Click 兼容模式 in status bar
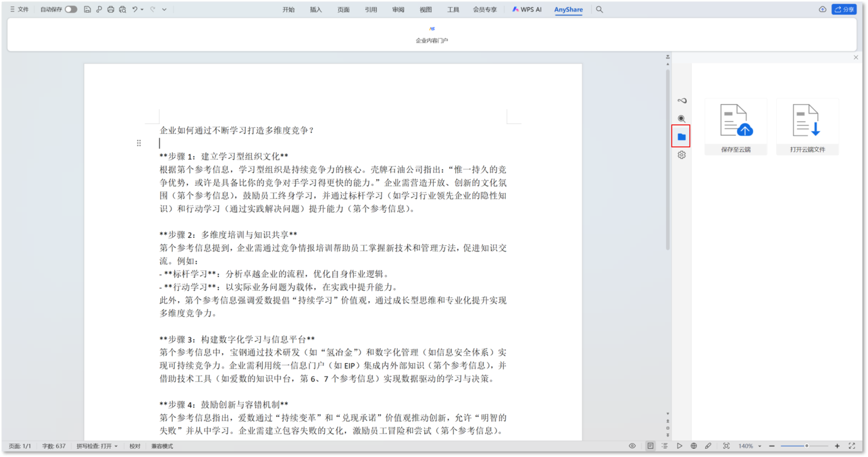 tap(162, 446)
